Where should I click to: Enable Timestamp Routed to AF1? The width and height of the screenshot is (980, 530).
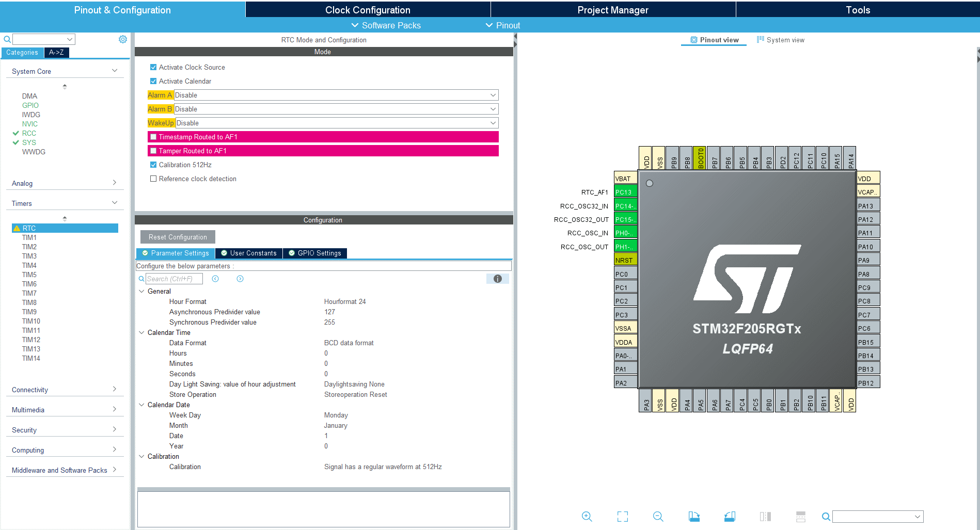click(153, 136)
